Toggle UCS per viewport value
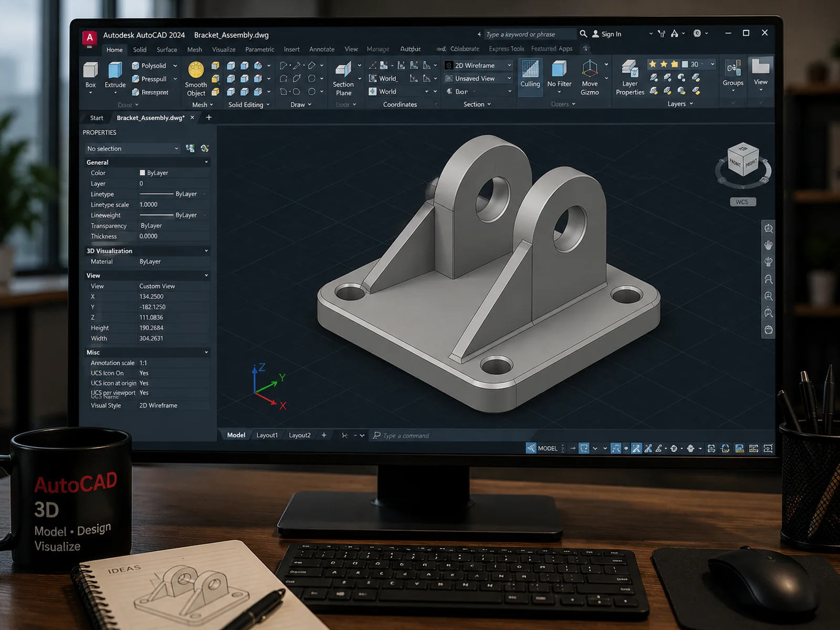This screenshot has width=840, height=630. [144, 393]
